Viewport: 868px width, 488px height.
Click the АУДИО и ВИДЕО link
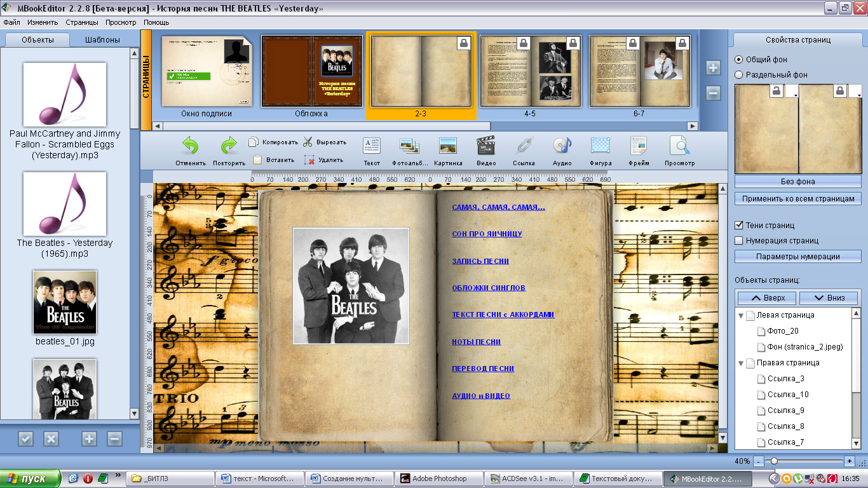point(481,396)
